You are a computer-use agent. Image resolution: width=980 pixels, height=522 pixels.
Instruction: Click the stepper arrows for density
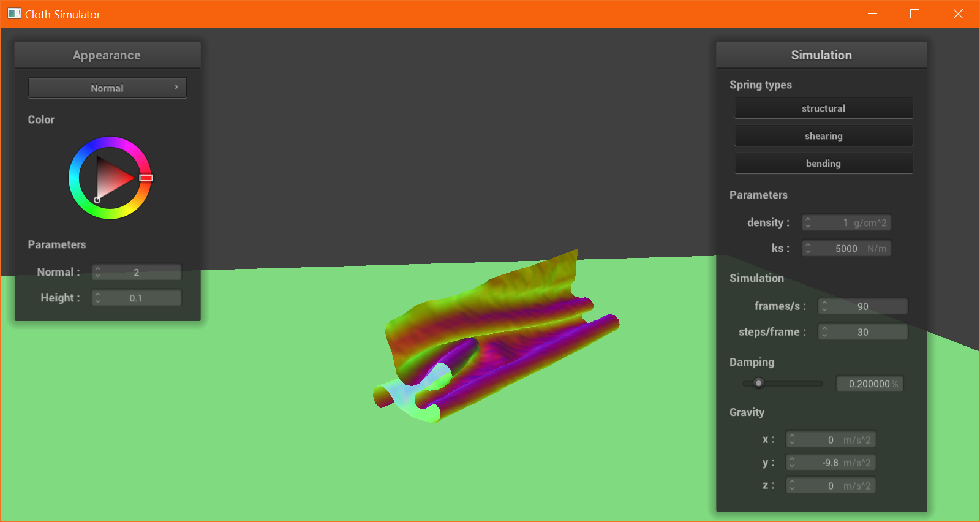point(808,222)
